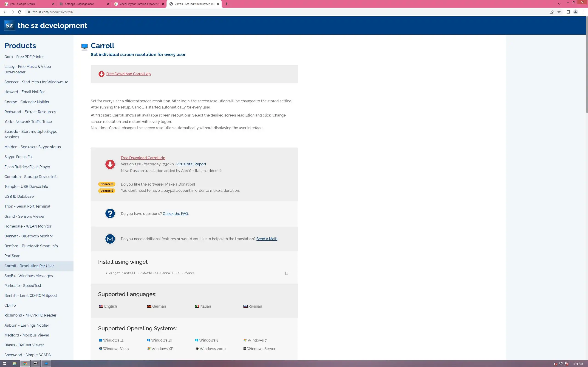The width and height of the screenshot is (588, 367).
Task: Open Chrome three-dot menu
Action: point(583,12)
